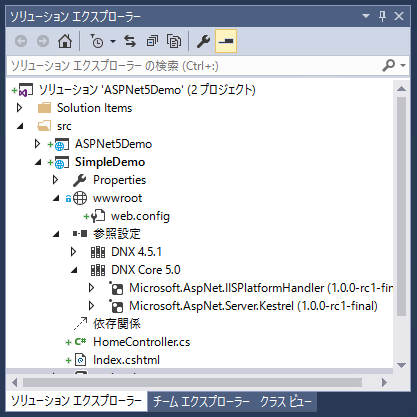417x417 pixels.
Task: Click the Server.Kestrel package icon
Action: click(x=116, y=306)
